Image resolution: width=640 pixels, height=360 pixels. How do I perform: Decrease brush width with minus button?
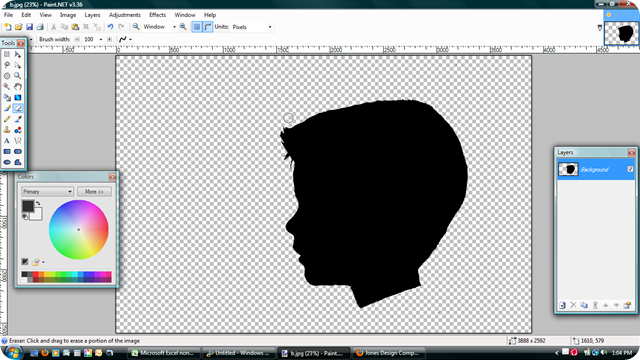[x=77, y=40]
